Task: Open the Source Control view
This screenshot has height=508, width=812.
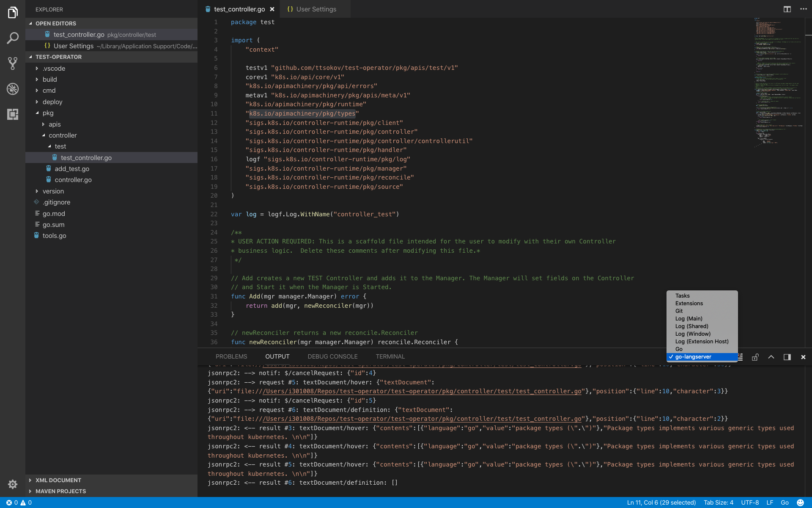Action: coord(13,63)
